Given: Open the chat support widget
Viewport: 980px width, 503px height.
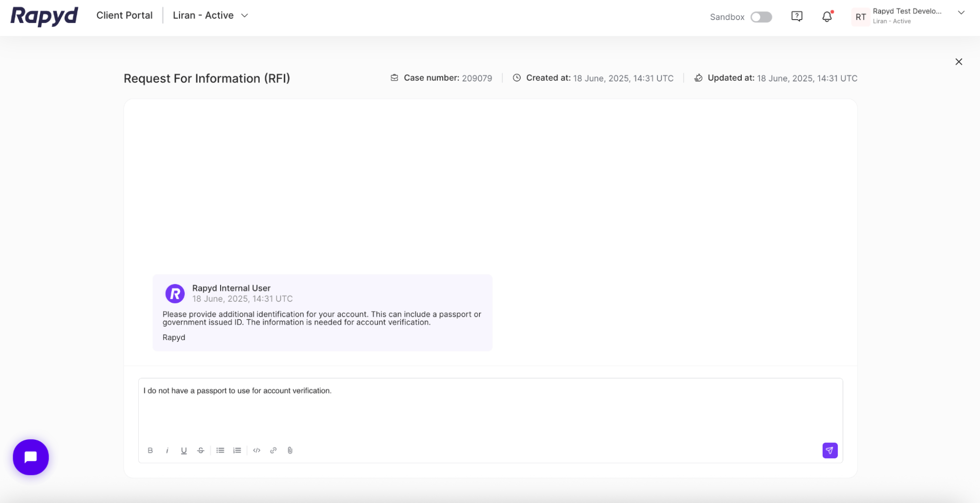Looking at the screenshot, I should tap(30, 457).
